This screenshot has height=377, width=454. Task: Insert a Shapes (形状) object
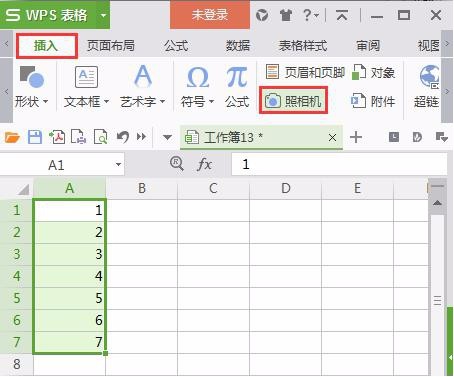point(32,77)
